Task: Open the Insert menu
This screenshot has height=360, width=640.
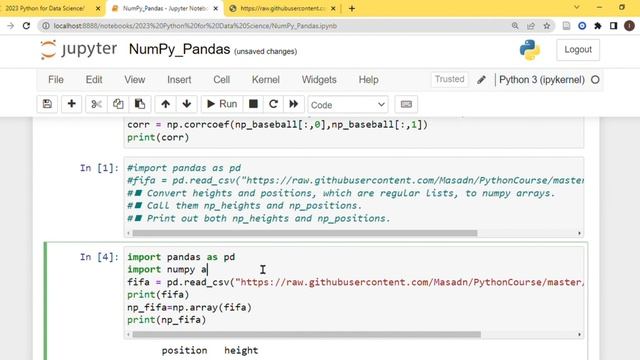Action: (x=179, y=80)
